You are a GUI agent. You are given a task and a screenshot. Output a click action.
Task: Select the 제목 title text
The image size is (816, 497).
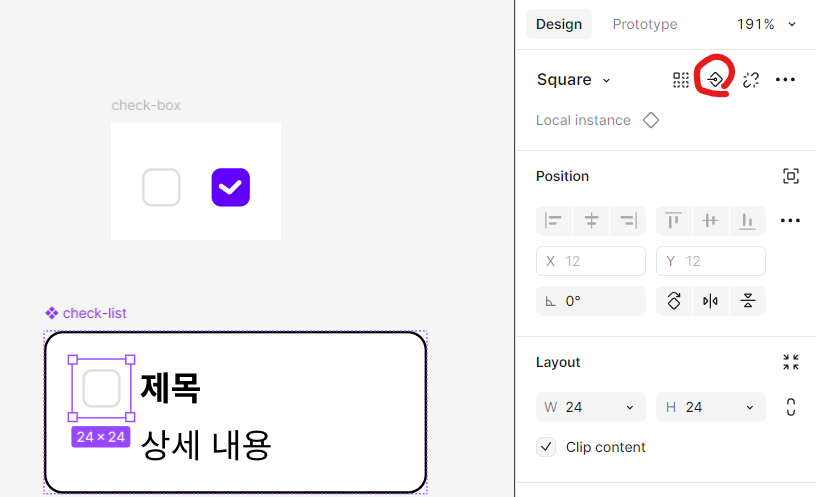click(170, 388)
